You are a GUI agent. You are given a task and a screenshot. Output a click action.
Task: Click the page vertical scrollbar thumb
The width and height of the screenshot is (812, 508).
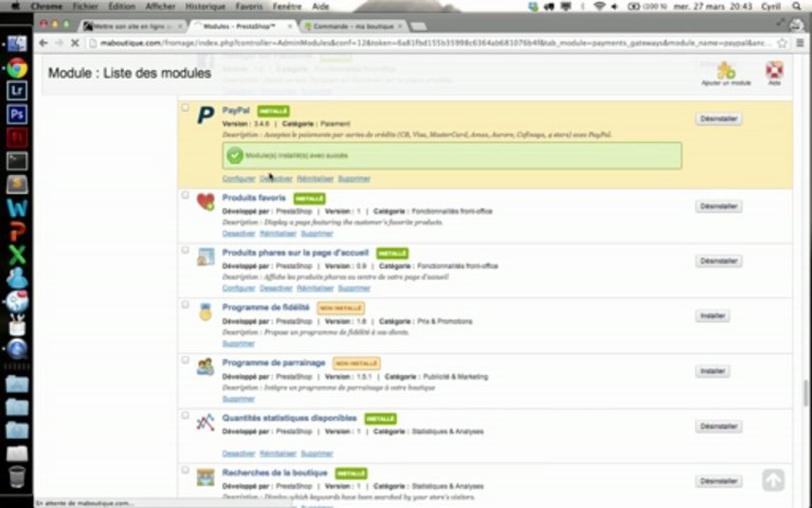pos(805,394)
